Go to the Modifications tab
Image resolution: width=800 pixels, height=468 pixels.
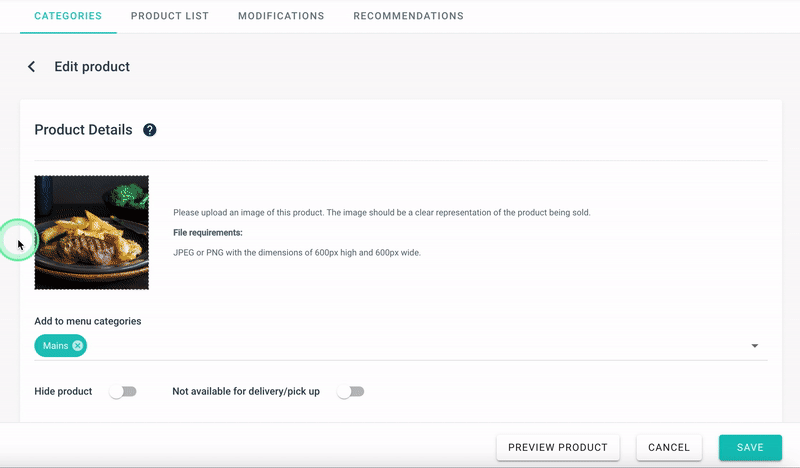click(x=281, y=16)
